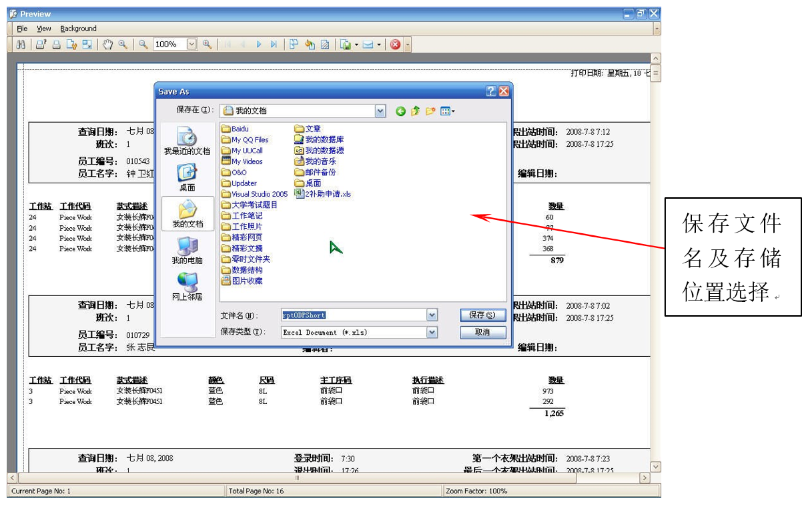Click the green back arrow in Save As
Screen dimensions: 812x508
[x=400, y=111]
